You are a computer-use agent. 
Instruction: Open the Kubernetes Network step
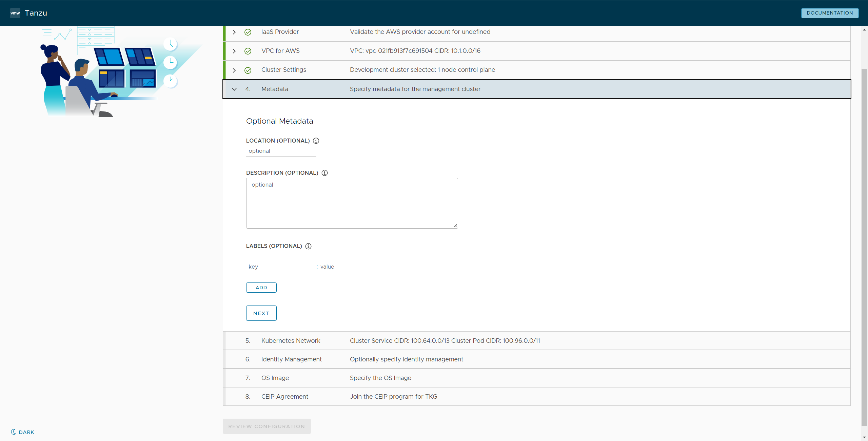(x=291, y=341)
